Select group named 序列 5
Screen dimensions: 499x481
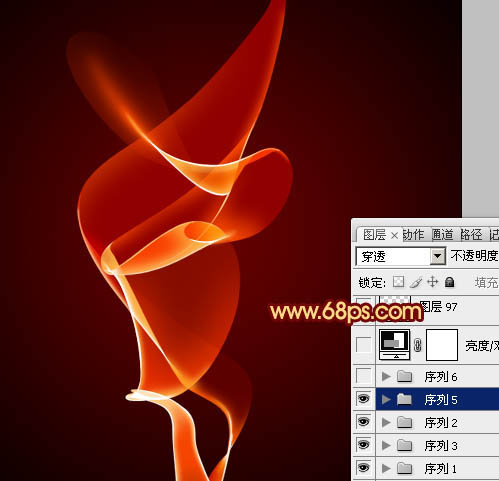click(441, 400)
